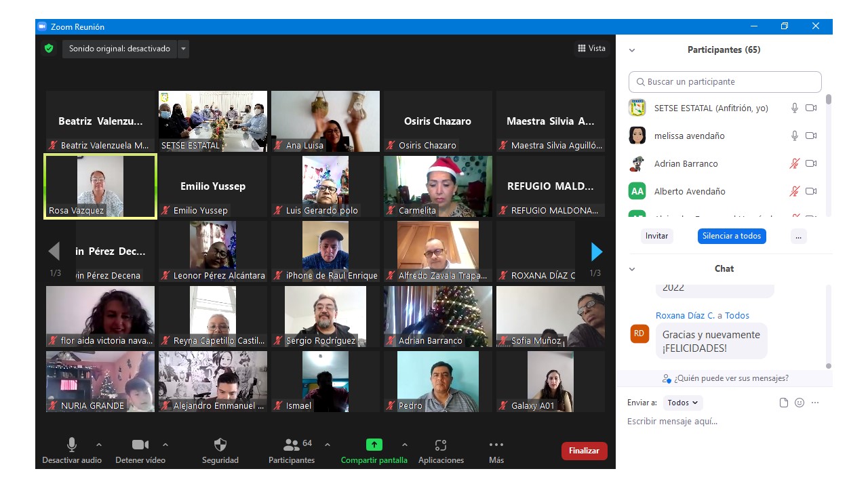
Task: Select NURIA GRANDE video tile
Action: pyautogui.click(x=100, y=382)
